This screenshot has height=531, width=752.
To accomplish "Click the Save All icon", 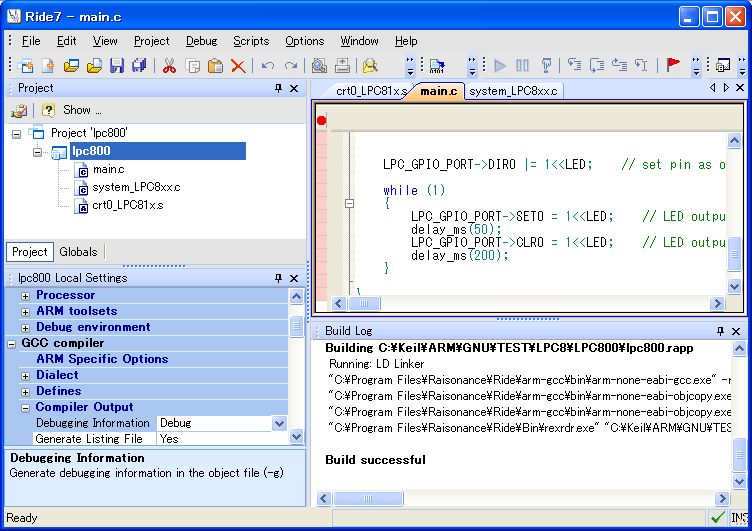I will [x=139, y=65].
